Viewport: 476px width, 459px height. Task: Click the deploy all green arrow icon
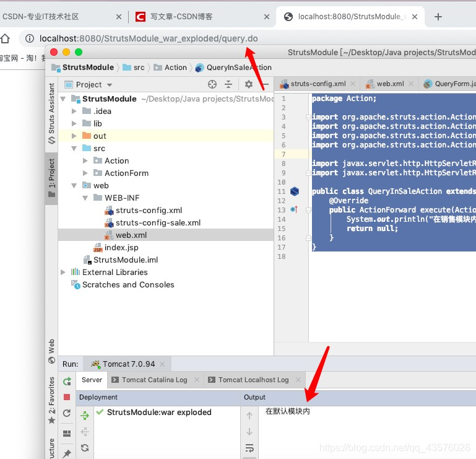[85, 415]
